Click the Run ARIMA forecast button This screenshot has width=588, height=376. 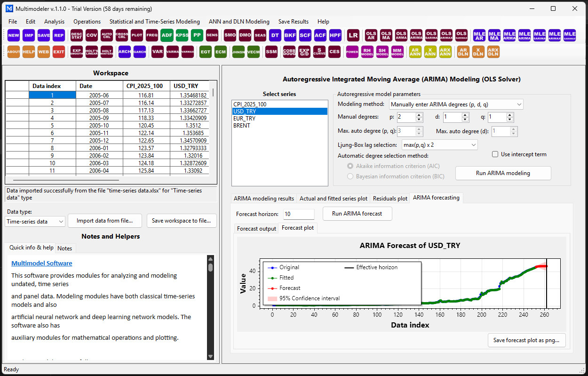tap(357, 214)
